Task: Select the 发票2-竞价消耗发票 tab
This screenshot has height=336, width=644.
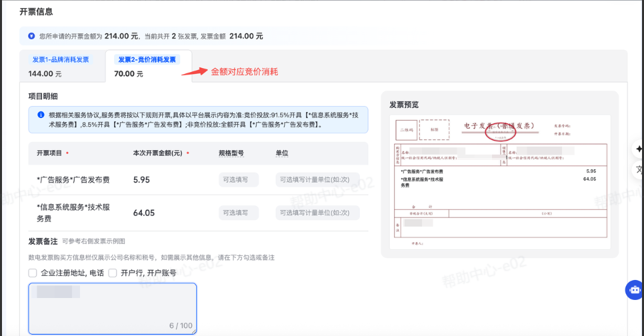Action: 147,66
